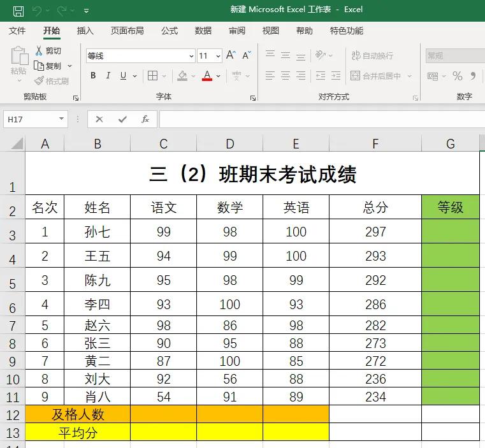Click the formula bar input area
Image resolution: width=485 pixels, height=448 pixels.
(x=322, y=119)
